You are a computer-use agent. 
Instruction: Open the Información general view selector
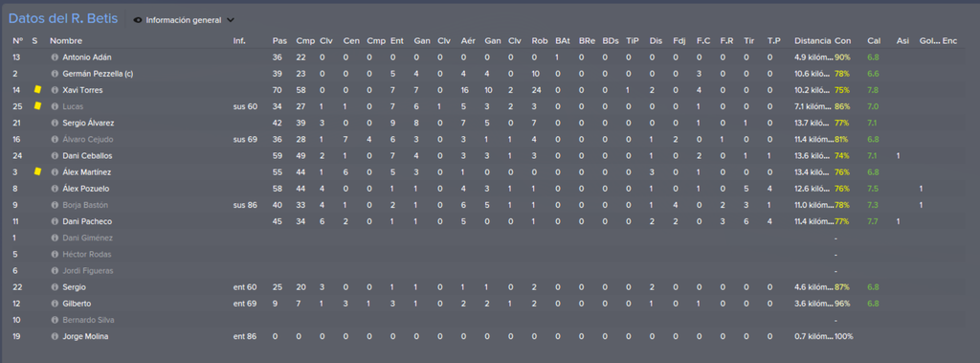pyautogui.click(x=184, y=20)
